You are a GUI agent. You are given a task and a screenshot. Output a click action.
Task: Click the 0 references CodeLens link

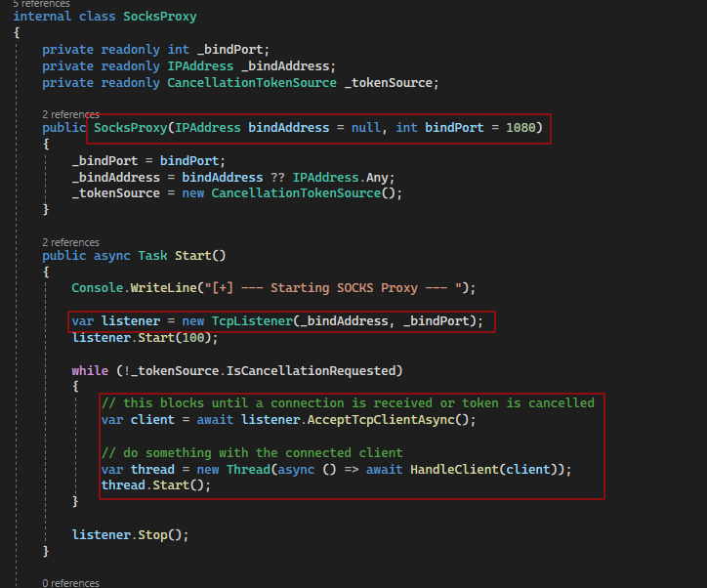pos(71,583)
